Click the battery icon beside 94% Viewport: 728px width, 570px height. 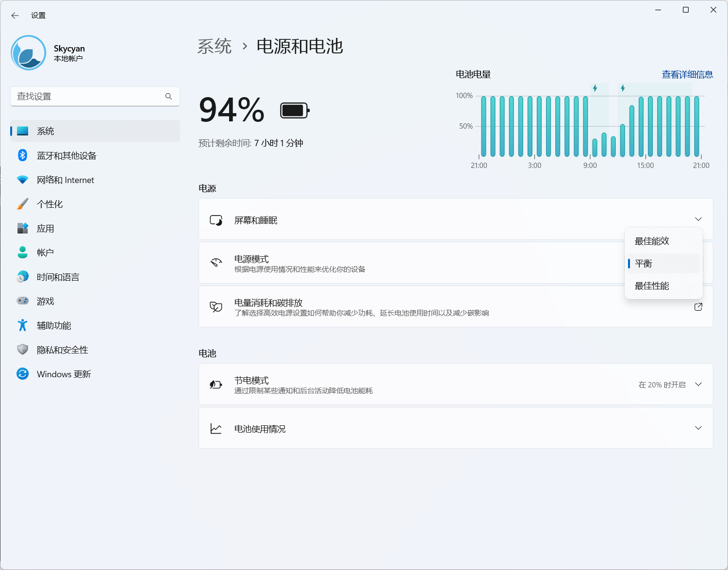click(295, 111)
